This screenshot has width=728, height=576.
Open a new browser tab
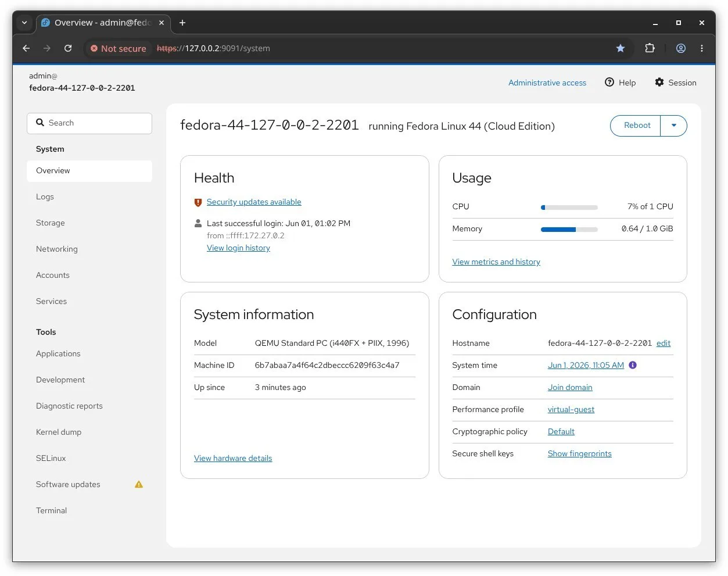[x=182, y=23]
